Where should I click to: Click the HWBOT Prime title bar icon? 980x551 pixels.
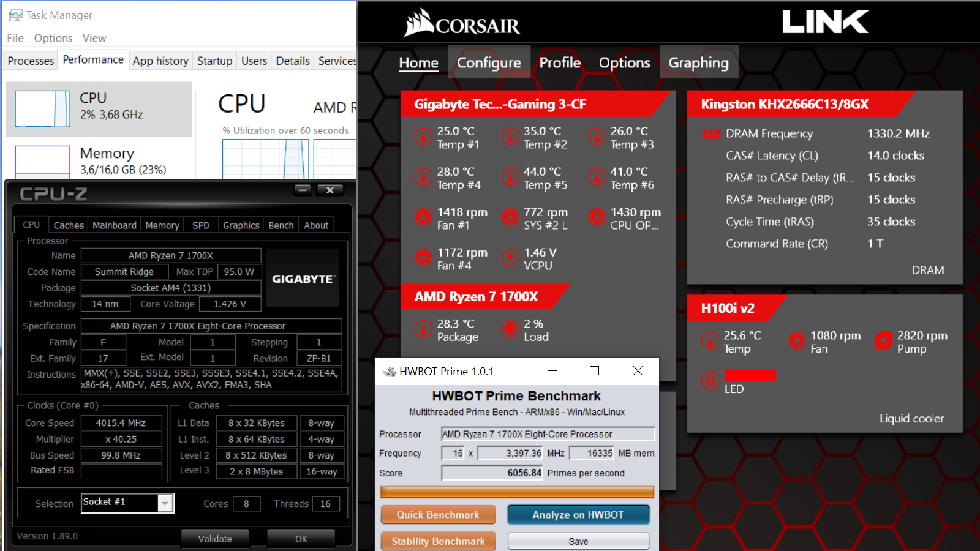pos(389,372)
